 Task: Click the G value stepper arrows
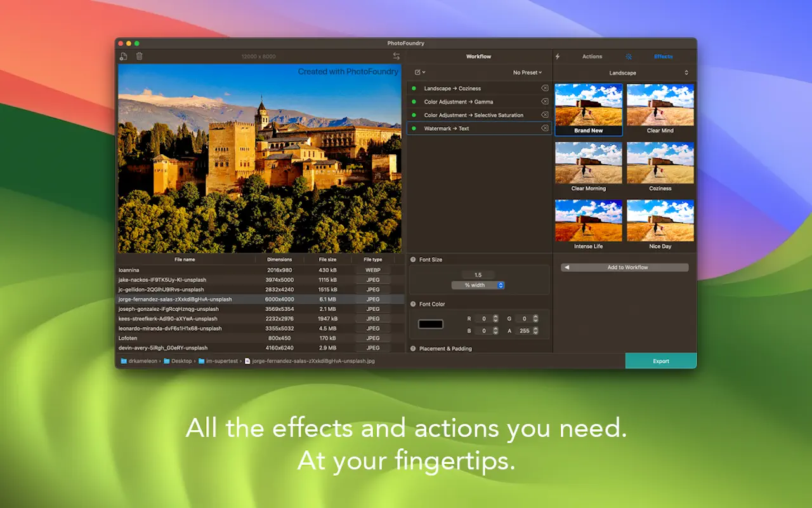pyautogui.click(x=535, y=319)
